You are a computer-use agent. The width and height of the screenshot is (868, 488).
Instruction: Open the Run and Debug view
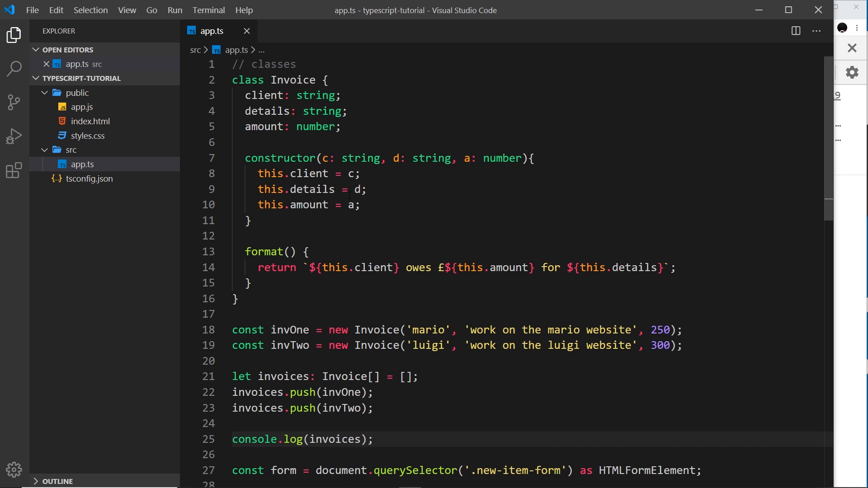tap(14, 136)
